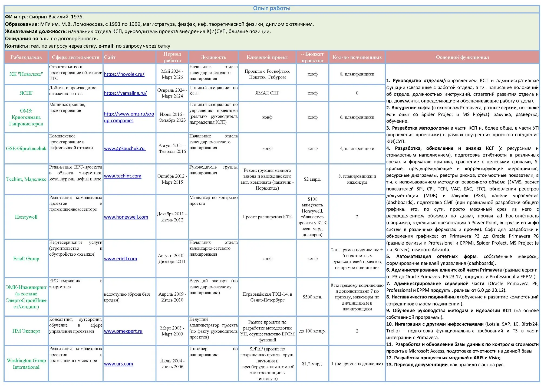
Task: Click the budget cell '$500 млн.'
Action: (312, 297)
